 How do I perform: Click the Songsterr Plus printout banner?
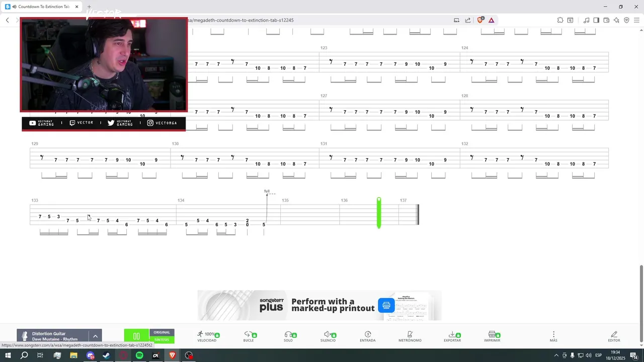coord(319,305)
